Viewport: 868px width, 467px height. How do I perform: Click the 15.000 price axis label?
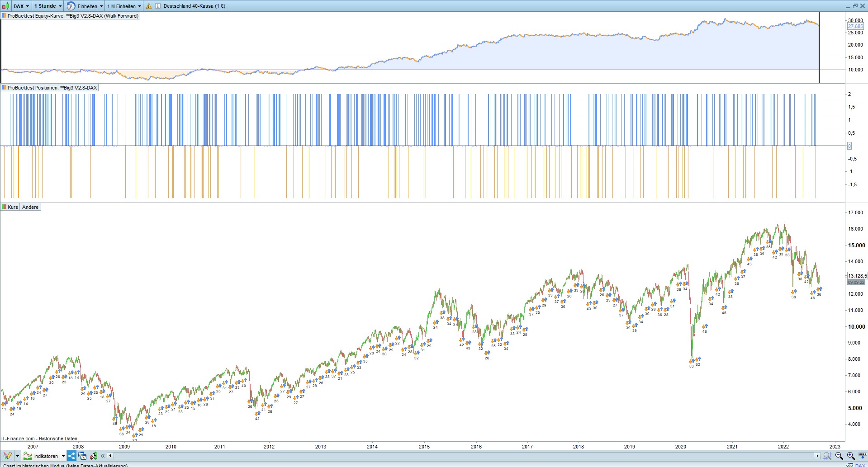pos(857,245)
